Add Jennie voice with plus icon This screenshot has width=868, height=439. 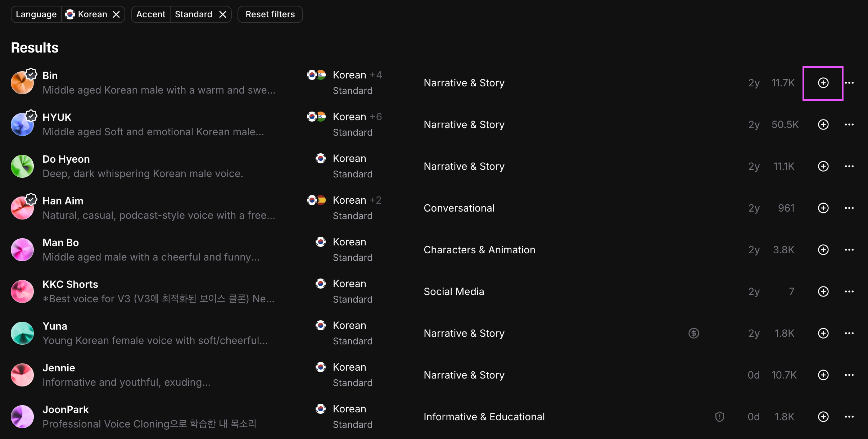(823, 375)
